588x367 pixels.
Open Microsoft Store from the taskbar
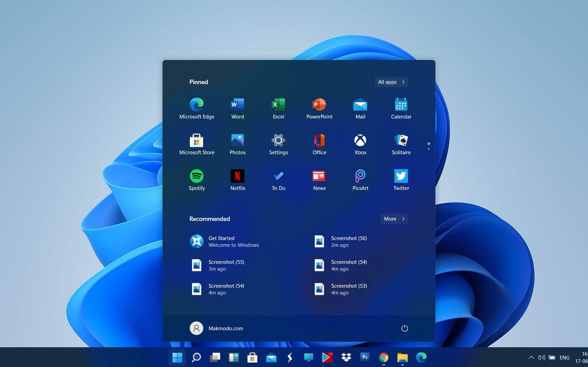pyautogui.click(x=252, y=357)
